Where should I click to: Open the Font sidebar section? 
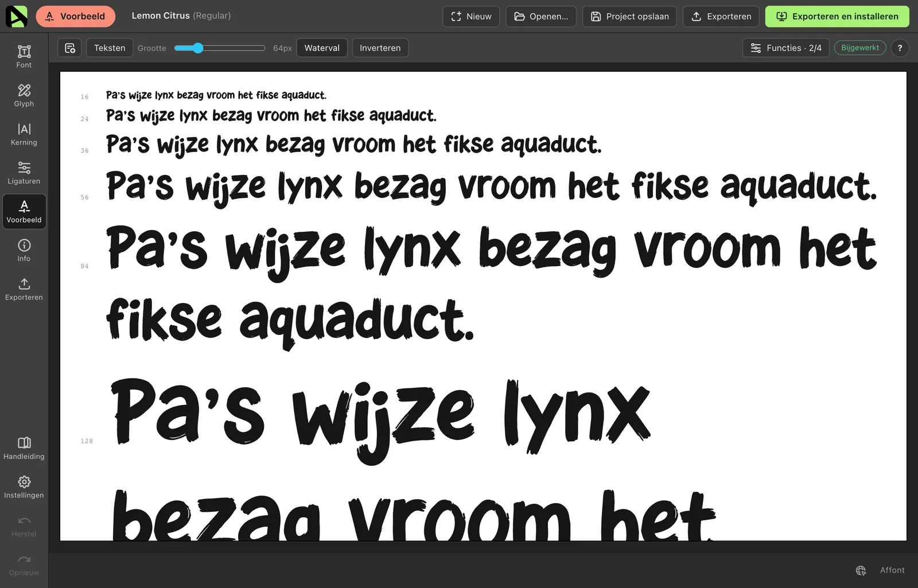pos(24,57)
